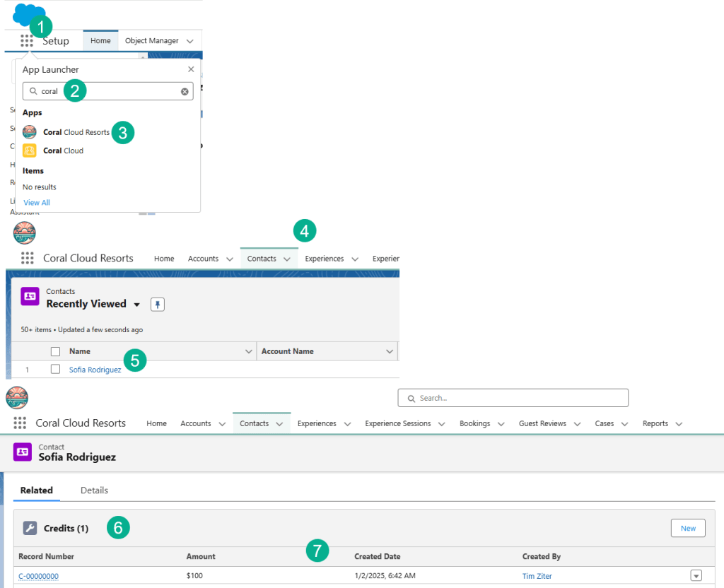Open the Sofia Rodriguez contact link

[x=95, y=369]
